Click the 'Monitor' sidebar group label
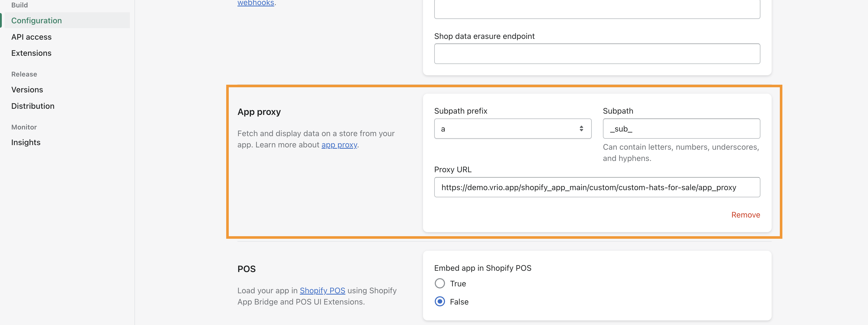This screenshot has height=325, width=868. pos(24,127)
